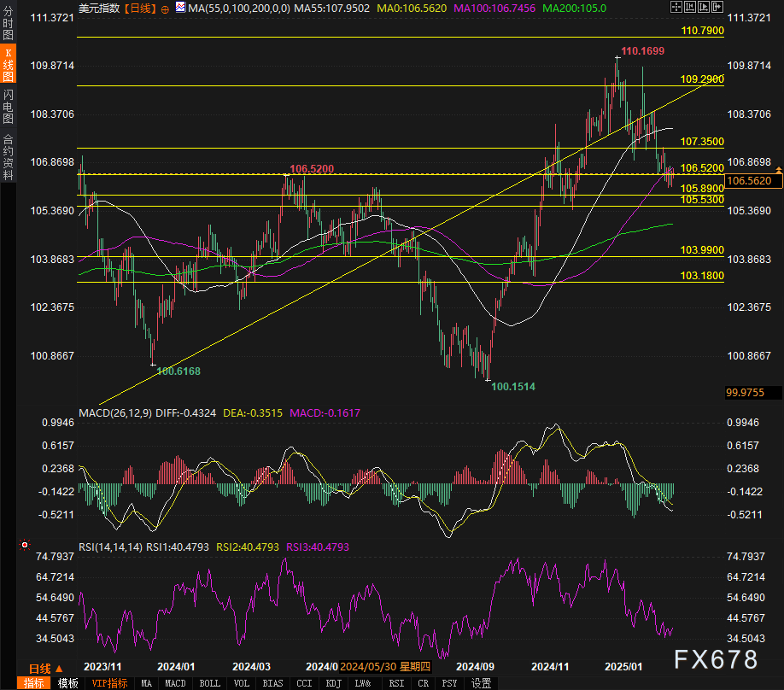The width and height of the screenshot is (784, 690).
Task: Click the crosshair icon beside 日线 title
Action: tap(165, 8)
